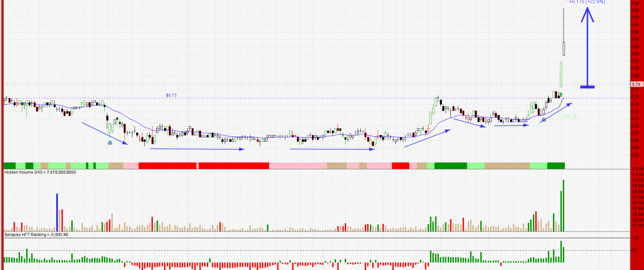
Task: Click the rising blue arrow before the 0.75 peak
Action: (427, 138)
